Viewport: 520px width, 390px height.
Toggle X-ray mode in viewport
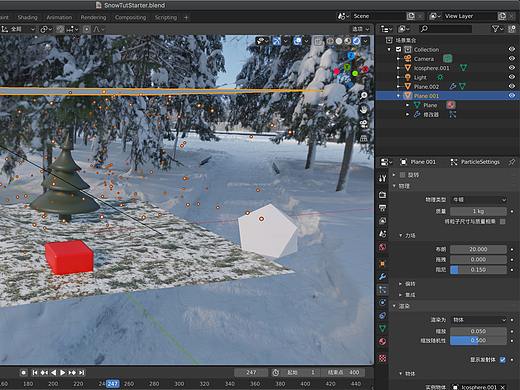click(x=318, y=41)
